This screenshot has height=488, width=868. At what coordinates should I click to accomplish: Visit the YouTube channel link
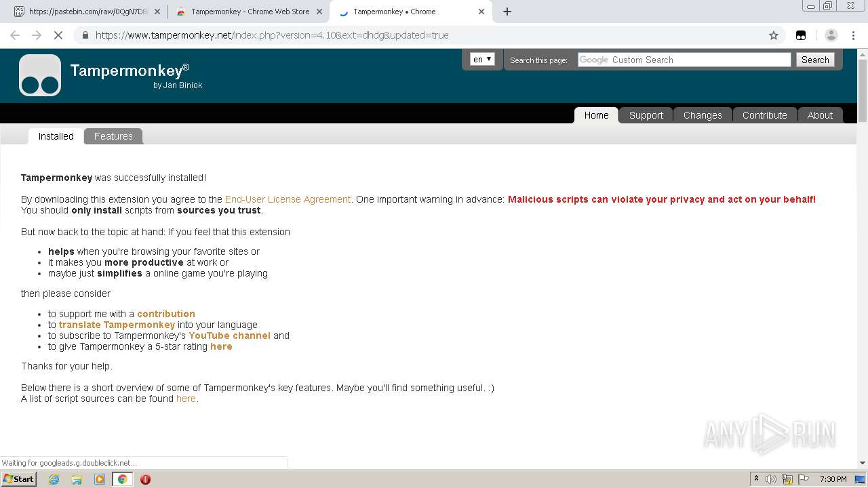tap(229, 335)
